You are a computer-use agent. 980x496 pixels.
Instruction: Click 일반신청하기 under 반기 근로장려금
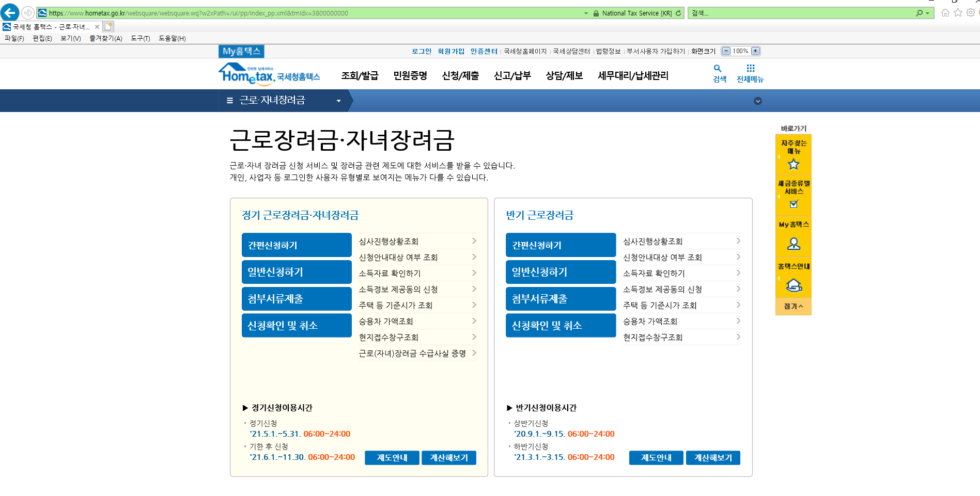point(561,272)
